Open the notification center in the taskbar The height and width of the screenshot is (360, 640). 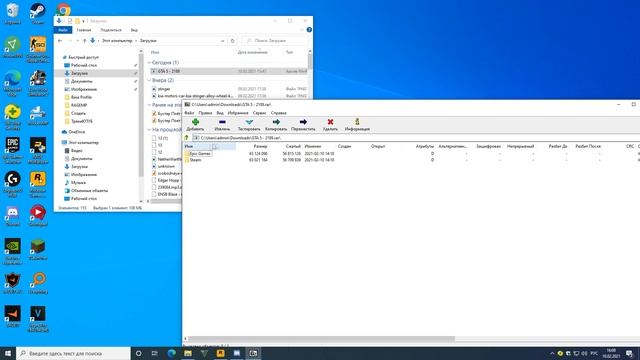pos(630,353)
